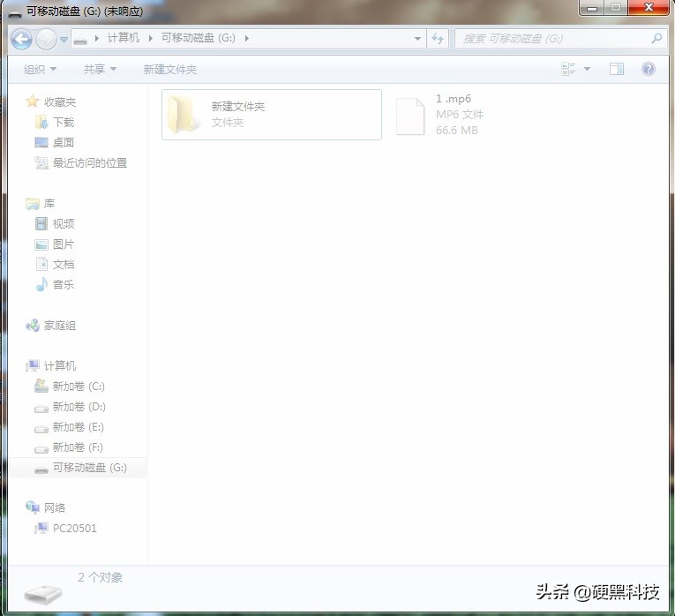Screen dimensions: 675x616
Task: Select 新加卷 (E:) drive
Action: coord(79,426)
